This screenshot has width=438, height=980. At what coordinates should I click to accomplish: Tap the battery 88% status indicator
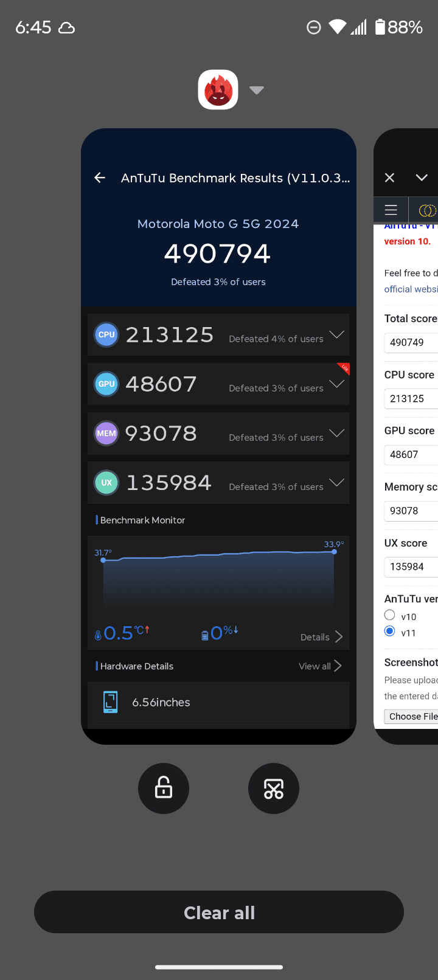pyautogui.click(x=398, y=27)
